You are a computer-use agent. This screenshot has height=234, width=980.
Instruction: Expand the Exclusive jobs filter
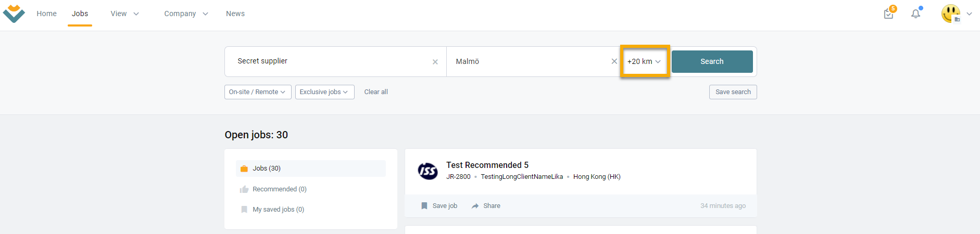pos(325,92)
